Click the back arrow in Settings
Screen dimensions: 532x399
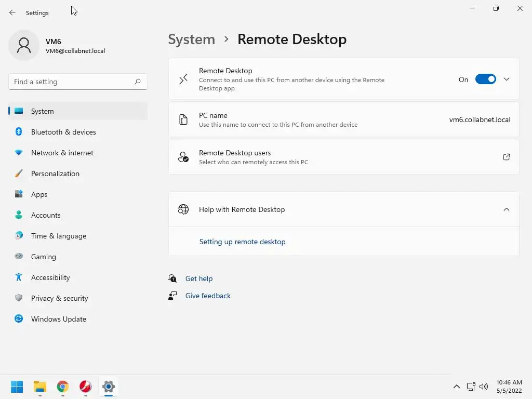[x=12, y=13]
